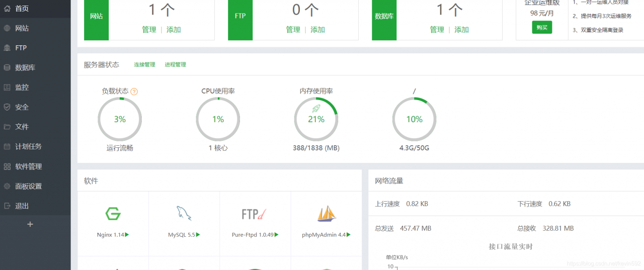This screenshot has height=270, width=644.
Task: Click the globe icon beside 网站
Action: (7, 28)
